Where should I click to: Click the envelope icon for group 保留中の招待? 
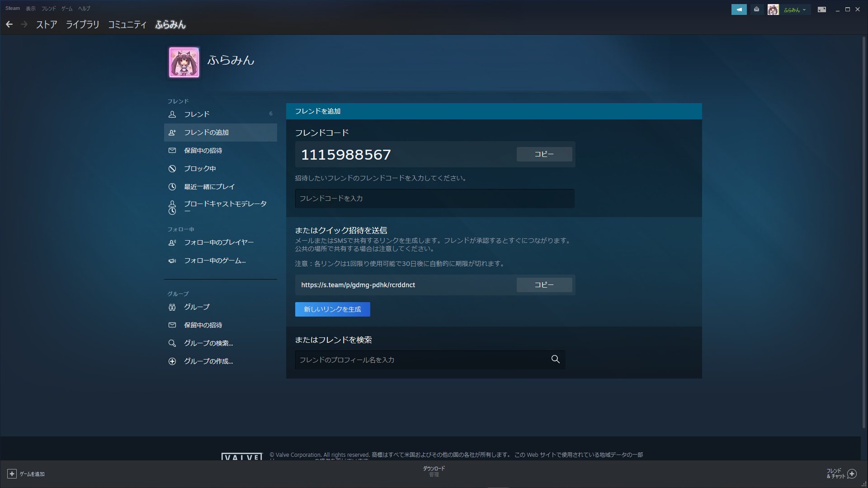pyautogui.click(x=172, y=325)
